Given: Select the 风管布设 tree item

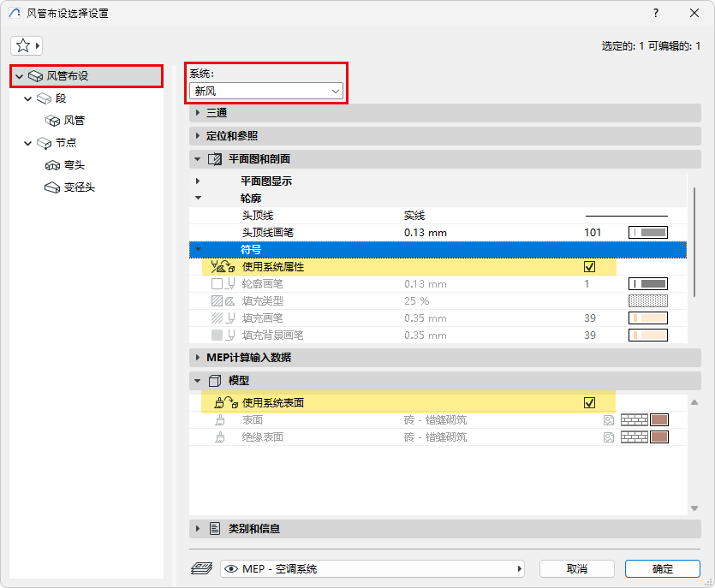Looking at the screenshot, I should point(86,76).
